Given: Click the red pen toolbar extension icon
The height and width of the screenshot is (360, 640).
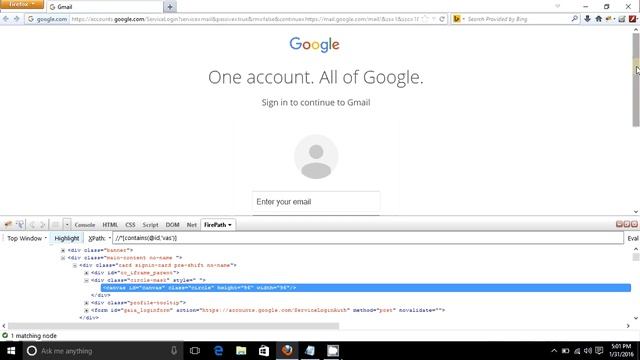Looking at the screenshot, I should pyautogui.click(x=633, y=19).
